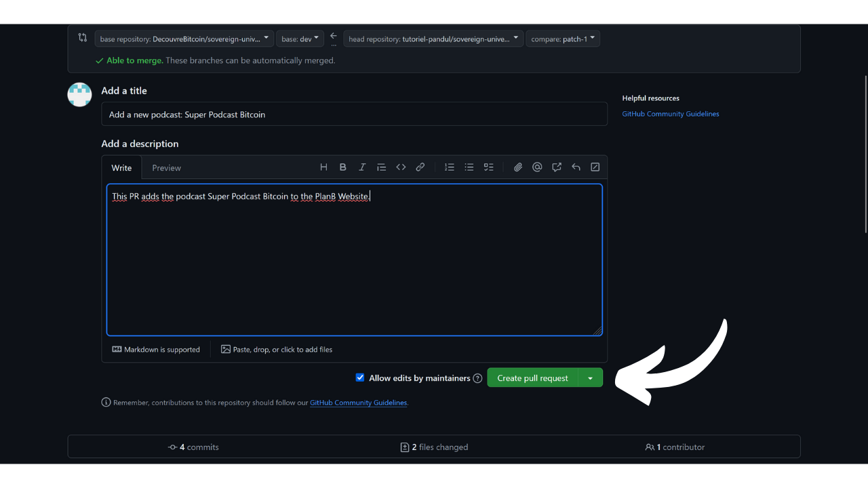
Task: Click 'These branches can be automatically merged.' text
Action: click(x=251, y=60)
